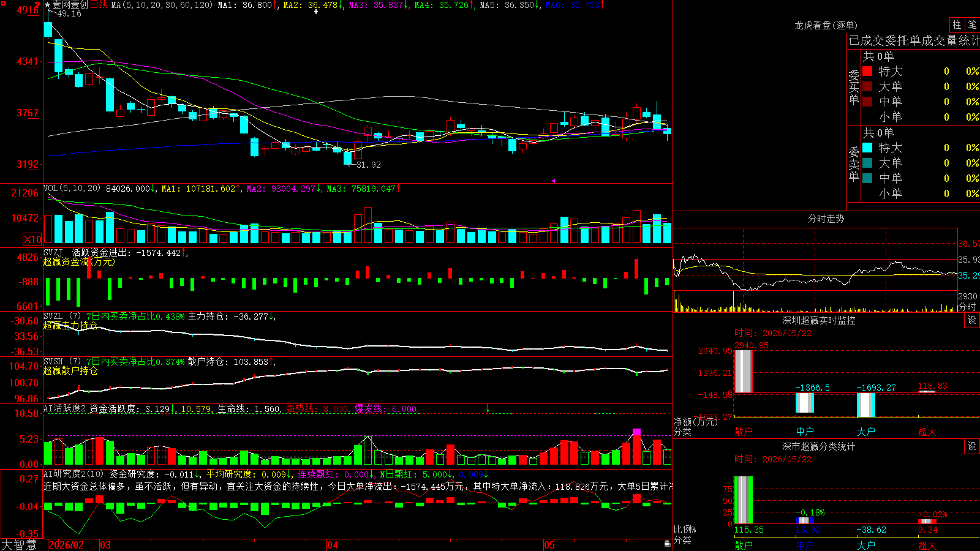
Task: Click the cyan 特大 sell-order color swatch
Action: point(867,148)
